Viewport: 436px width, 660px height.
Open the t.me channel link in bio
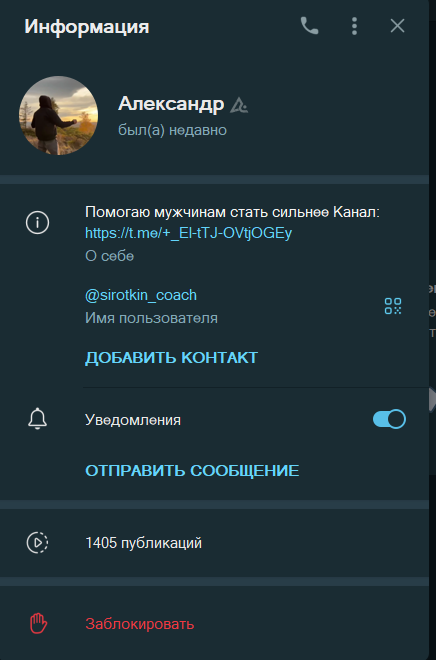pos(189,233)
